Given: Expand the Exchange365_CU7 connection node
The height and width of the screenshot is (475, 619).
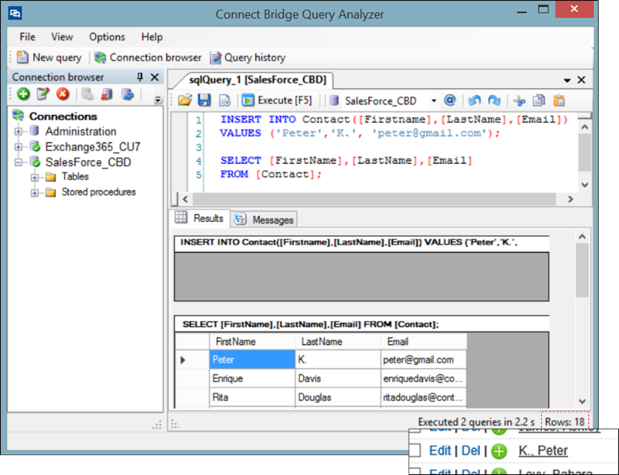Looking at the screenshot, I should (18, 147).
